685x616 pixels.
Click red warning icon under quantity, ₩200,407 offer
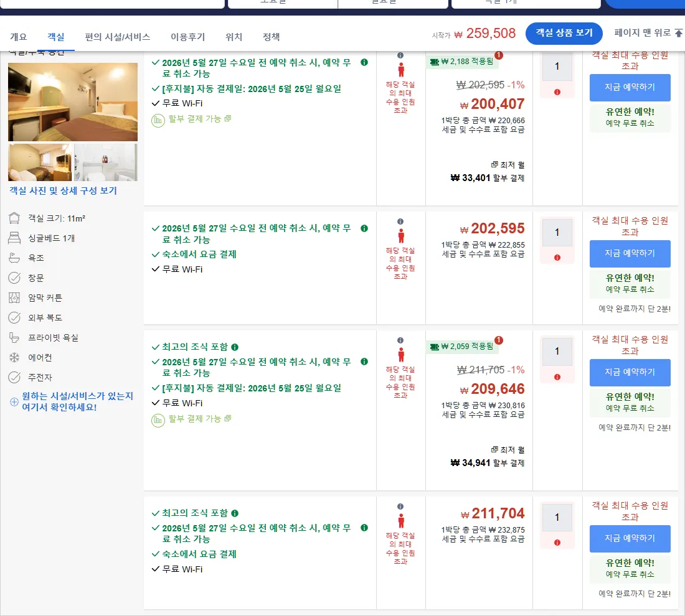click(557, 92)
